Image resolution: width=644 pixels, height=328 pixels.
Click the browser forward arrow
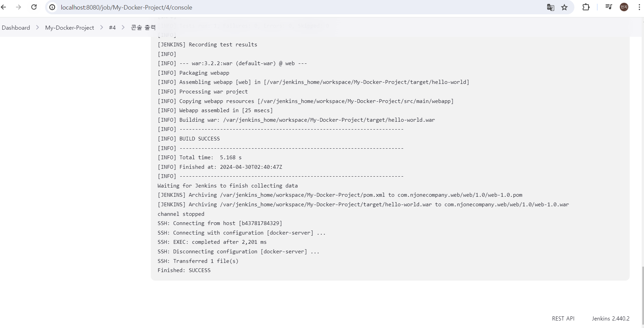pyautogui.click(x=18, y=7)
